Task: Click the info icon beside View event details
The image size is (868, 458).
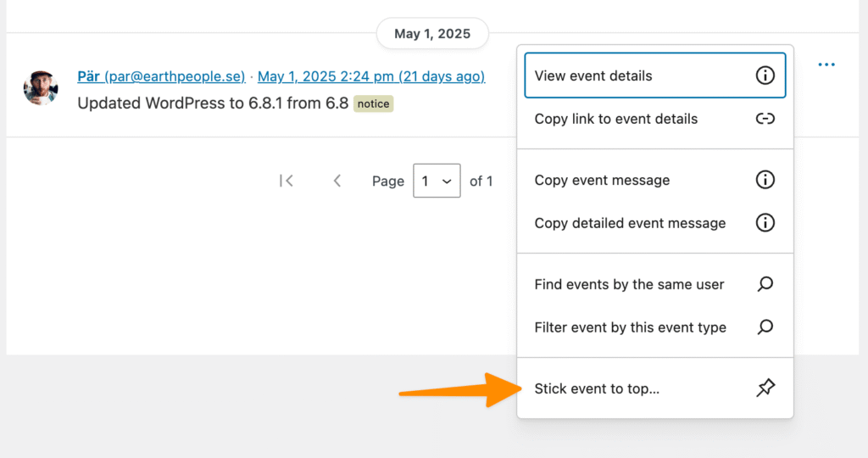Action: tap(765, 75)
